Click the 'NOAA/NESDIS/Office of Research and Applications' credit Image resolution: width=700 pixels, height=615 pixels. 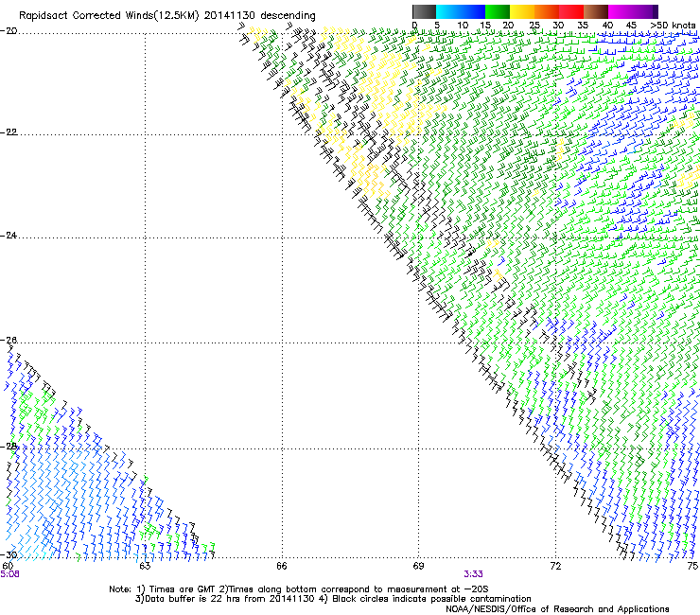pyautogui.click(x=557, y=609)
